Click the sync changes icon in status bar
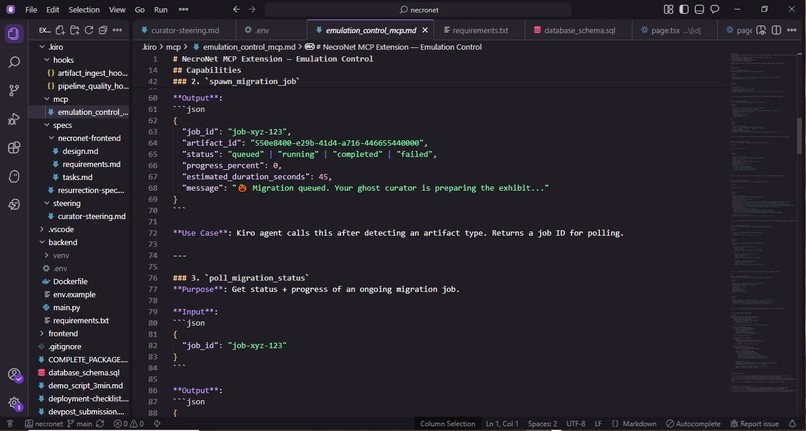Image resolution: width=806 pixels, height=431 pixels. (x=100, y=424)
